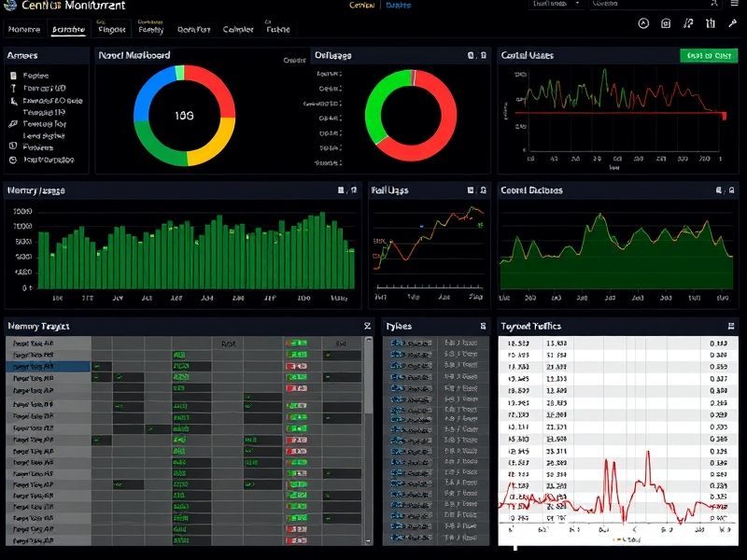Open the menu icon of the white table panel
The width and height of the screenshot is (747, 560).
[x=731, y=326]
